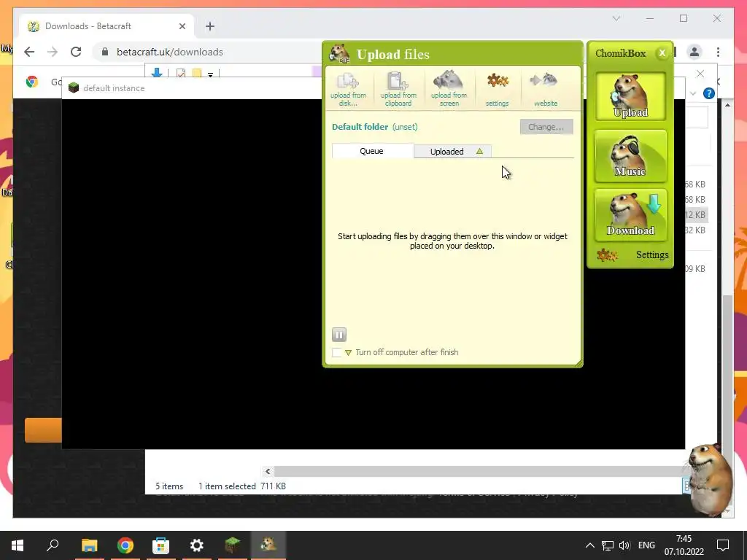This screenshot has width=747, height=560.
Task: Select the Downloads - Betacraft tab
Action: click(x=107, y=26)
